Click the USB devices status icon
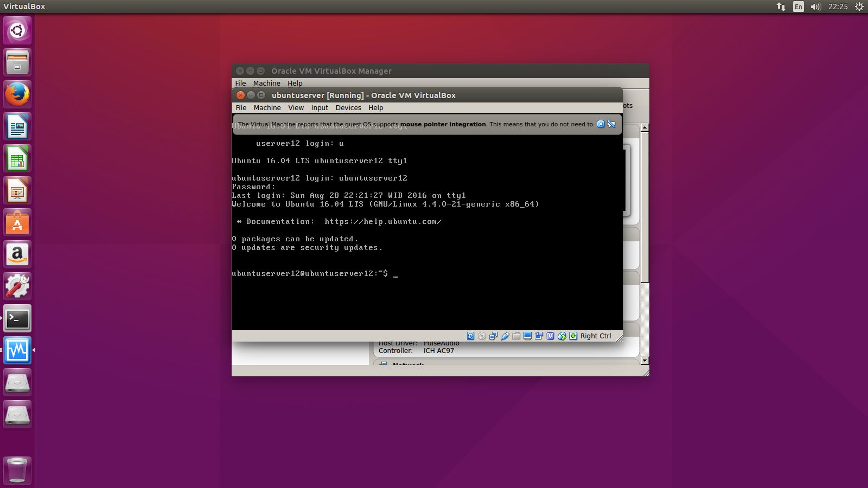Viewport: 868px width, 488px height. [505, 336]
